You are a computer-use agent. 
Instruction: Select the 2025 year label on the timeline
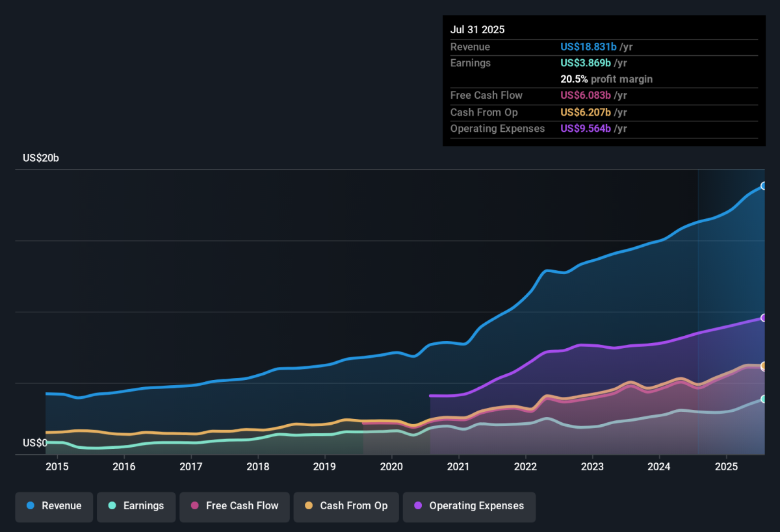726,466
